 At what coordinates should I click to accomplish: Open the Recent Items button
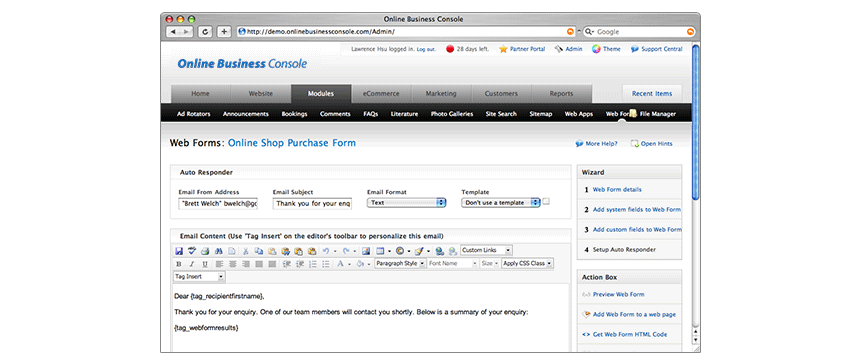652,94
